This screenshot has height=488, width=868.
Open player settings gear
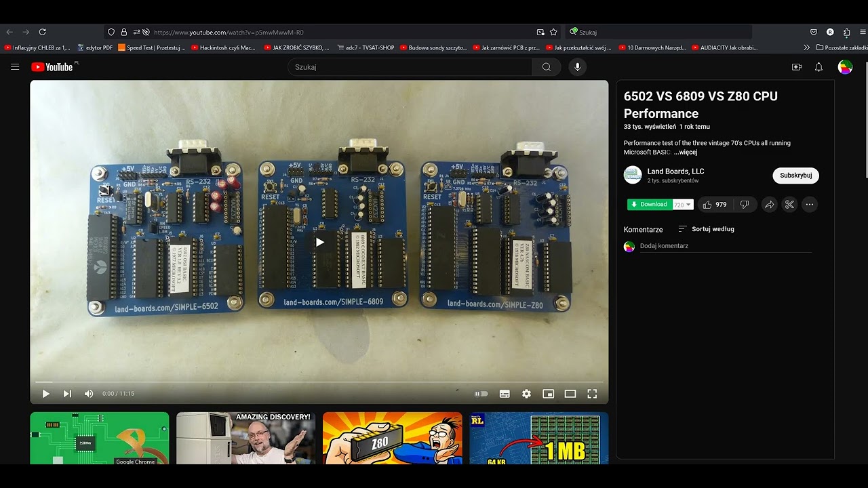(526, 394)
